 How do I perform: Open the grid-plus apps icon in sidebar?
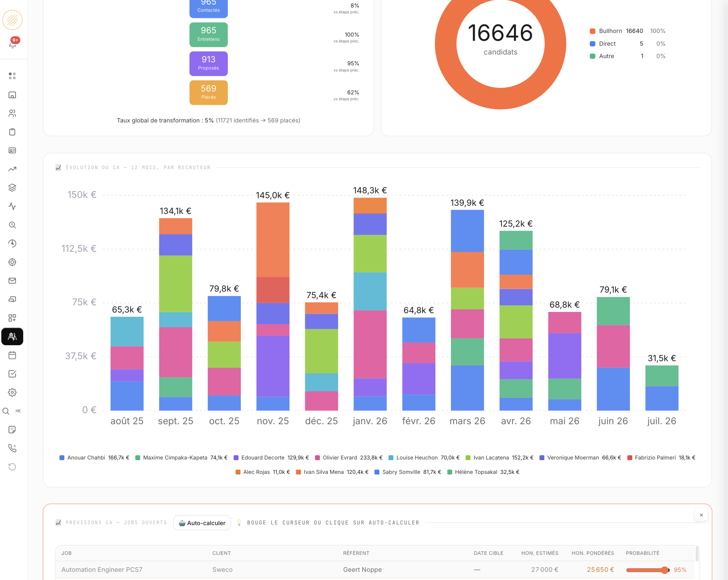(12, 318)
